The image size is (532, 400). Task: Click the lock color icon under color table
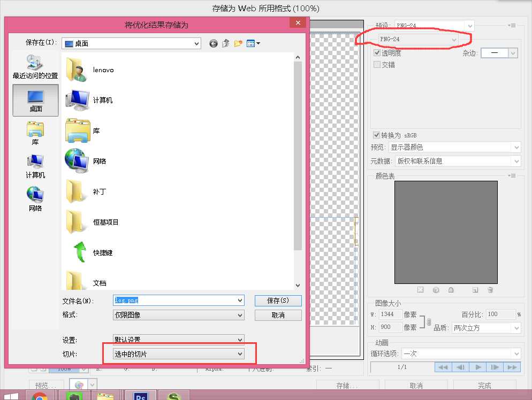(x=451, y=290)
